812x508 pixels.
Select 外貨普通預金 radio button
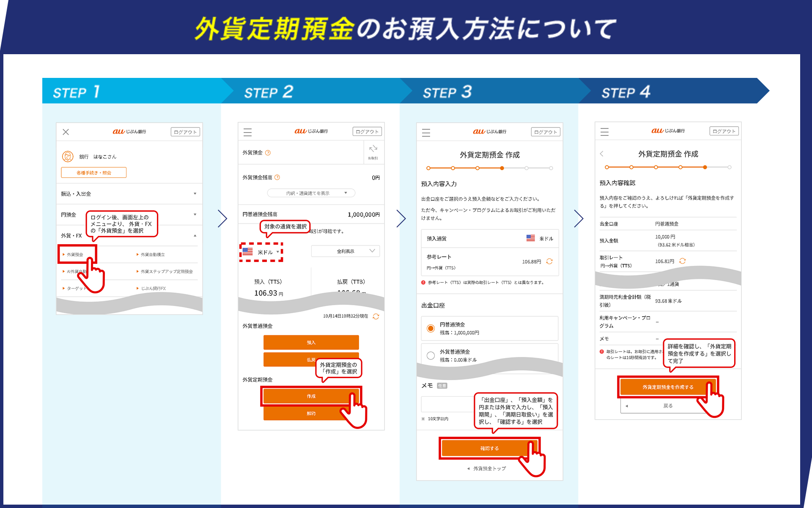431,356
